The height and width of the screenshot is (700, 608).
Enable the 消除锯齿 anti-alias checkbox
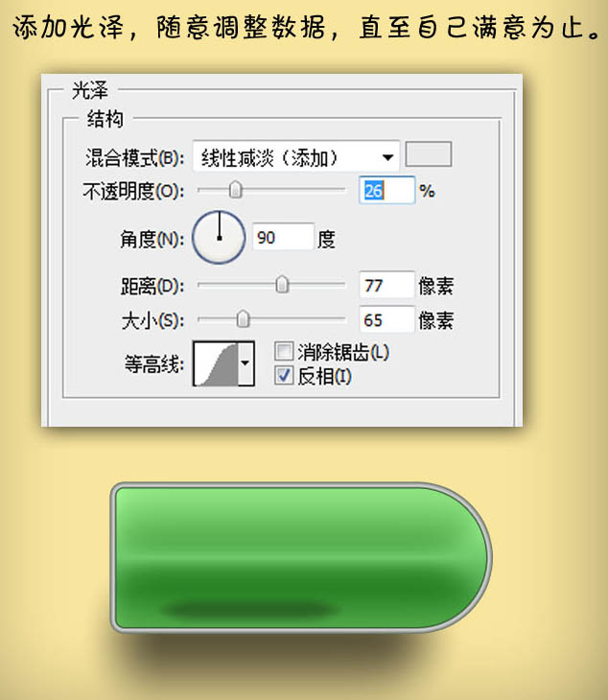[x=284, y=351]
